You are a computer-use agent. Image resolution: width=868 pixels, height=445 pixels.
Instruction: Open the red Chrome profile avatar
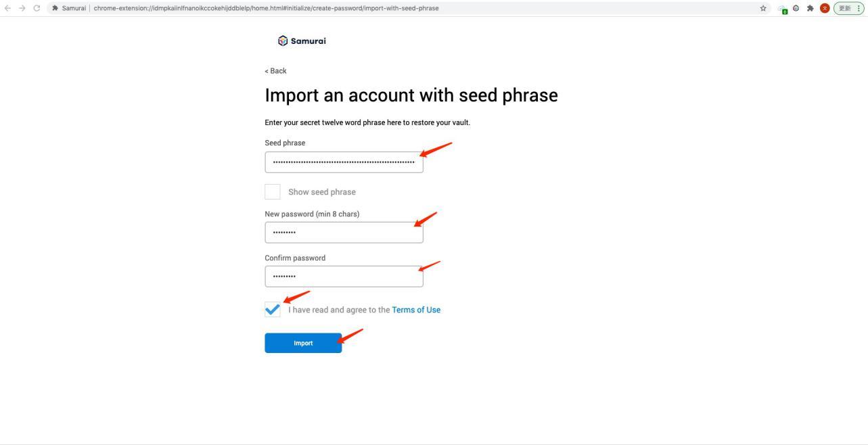coord(825,8)
